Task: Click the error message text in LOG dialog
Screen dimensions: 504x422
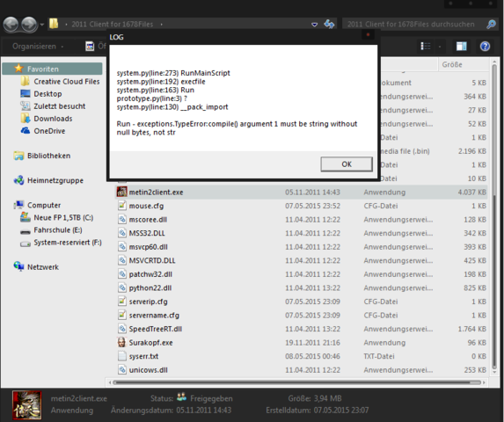Action: point(237,127)
